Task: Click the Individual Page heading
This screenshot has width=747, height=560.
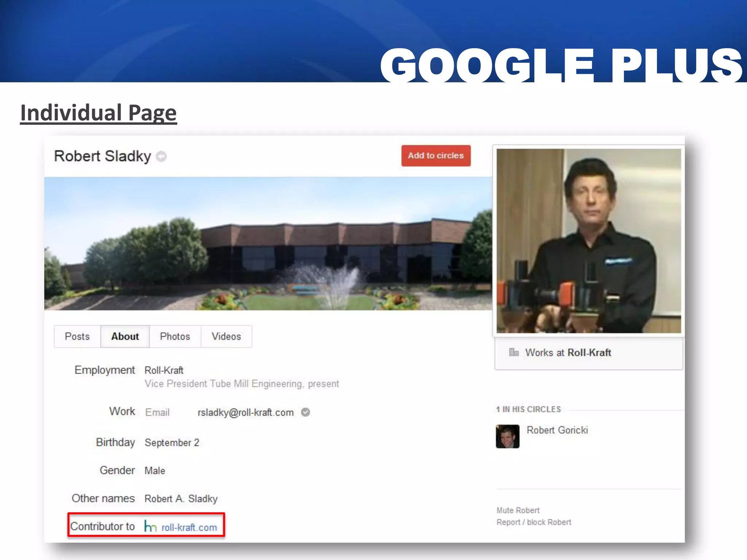Action: [x=98, y=113]
